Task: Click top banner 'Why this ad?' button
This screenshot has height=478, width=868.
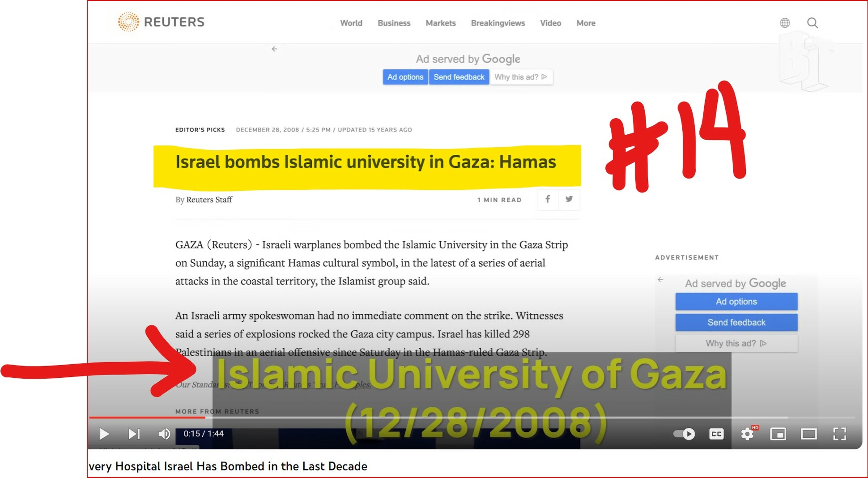Action: pyautogui.click(x=521, y=77)
